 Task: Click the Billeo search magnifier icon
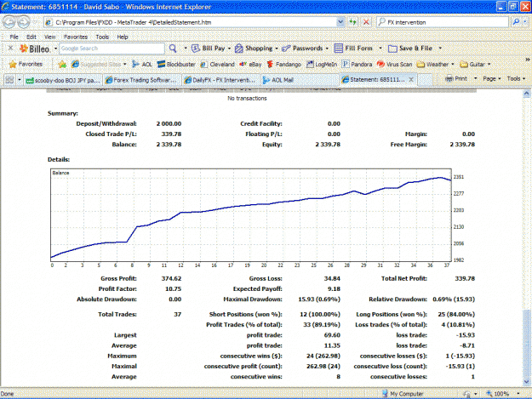point(173,48)
